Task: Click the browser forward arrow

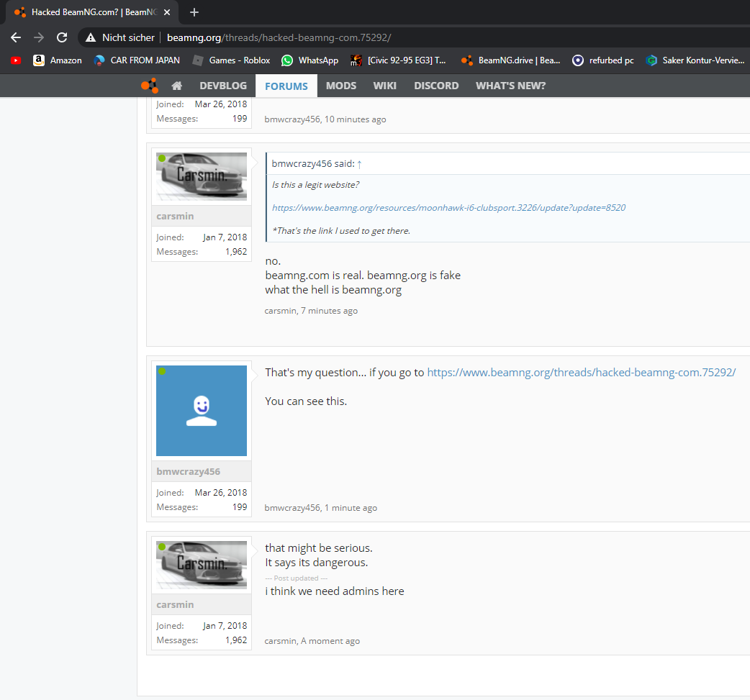Action: pos(39,37)
